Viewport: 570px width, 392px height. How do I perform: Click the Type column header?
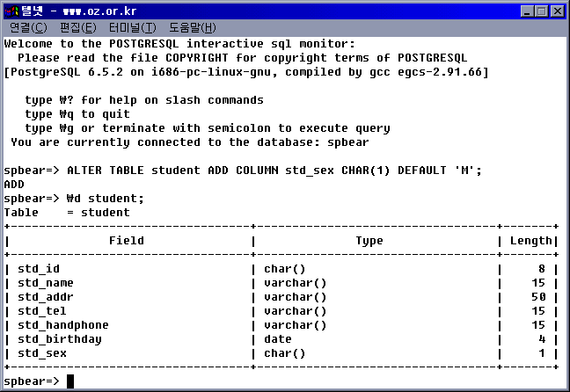pyautogui.click(x=369, y=241)
